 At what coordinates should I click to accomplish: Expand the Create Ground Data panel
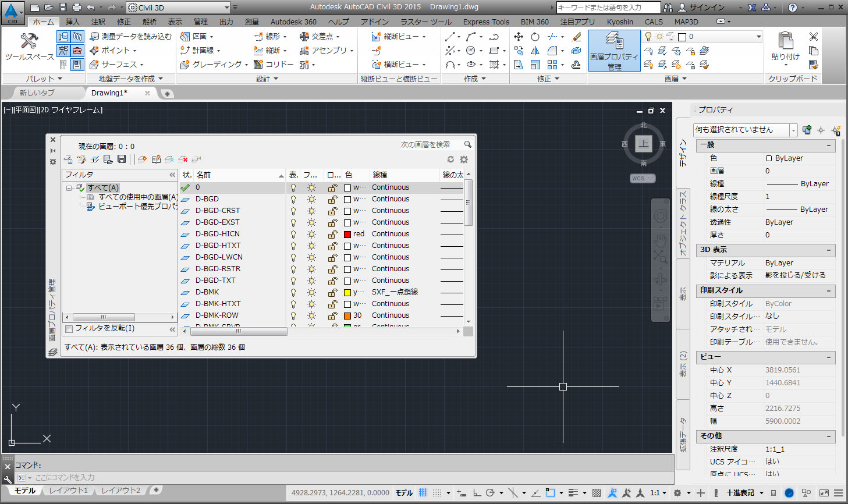point(130,79)
